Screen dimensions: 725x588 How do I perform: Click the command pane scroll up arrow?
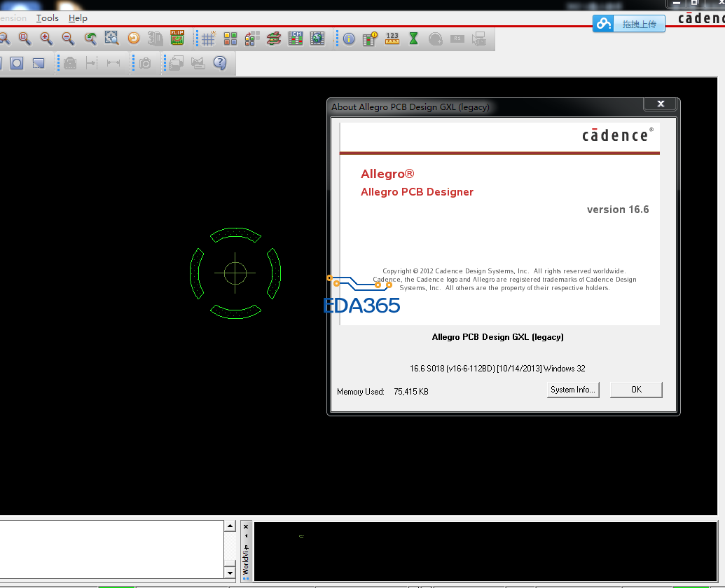point(230,526)
